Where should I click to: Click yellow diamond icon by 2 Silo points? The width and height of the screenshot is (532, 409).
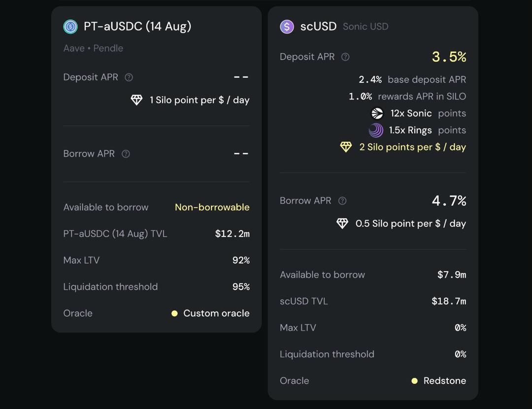tap(346, 147)
